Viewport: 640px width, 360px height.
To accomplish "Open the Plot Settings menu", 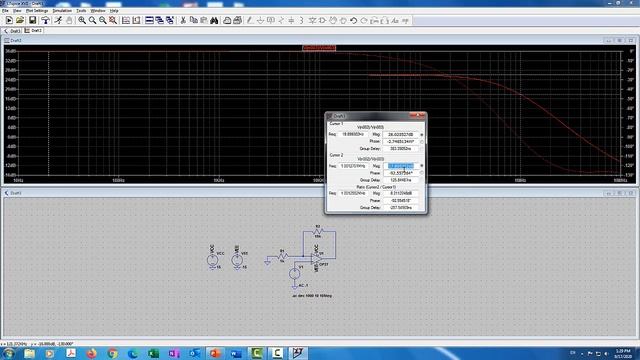I will coord(37,11).
